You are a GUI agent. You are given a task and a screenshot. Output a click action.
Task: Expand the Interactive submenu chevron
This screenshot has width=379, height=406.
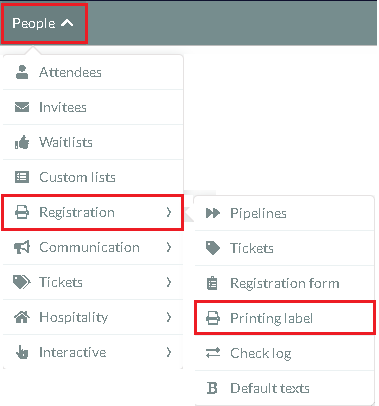(x=169, y=352)
